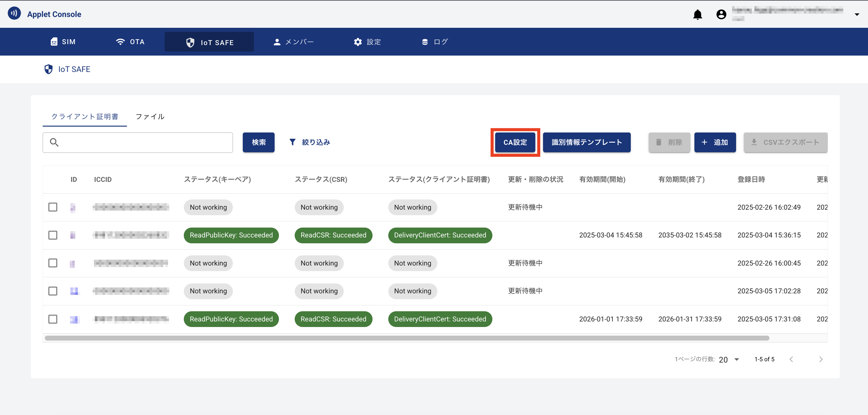The width and height of the screenshot is (868, 415).
Task: Open the ログ menu
Action: [x=435, y=42]
